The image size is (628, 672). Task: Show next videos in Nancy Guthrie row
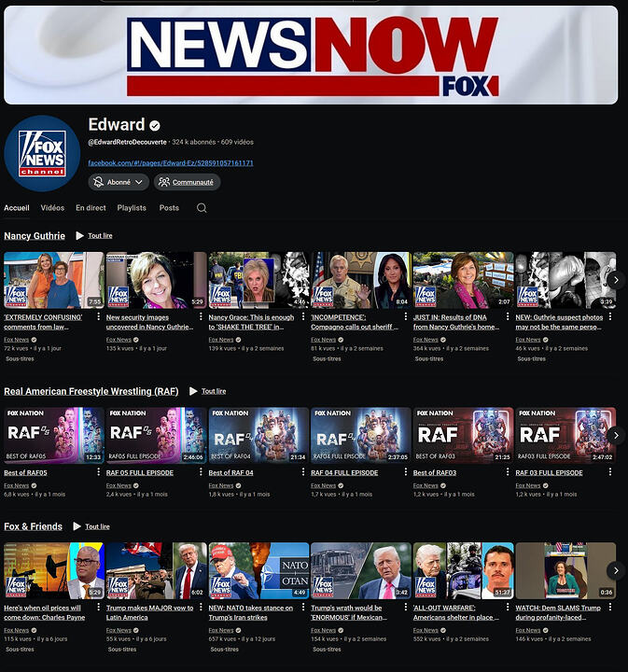[x=616, y=280]
